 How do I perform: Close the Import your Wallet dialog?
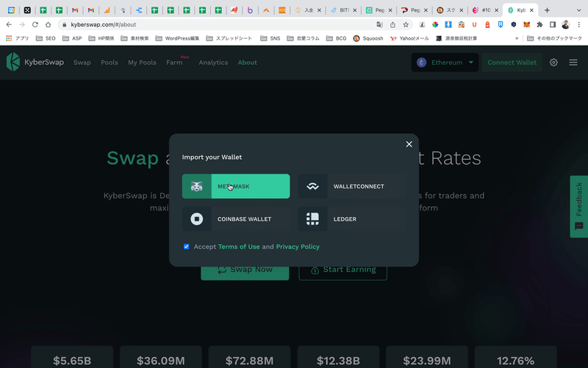[x=409, y=144]
